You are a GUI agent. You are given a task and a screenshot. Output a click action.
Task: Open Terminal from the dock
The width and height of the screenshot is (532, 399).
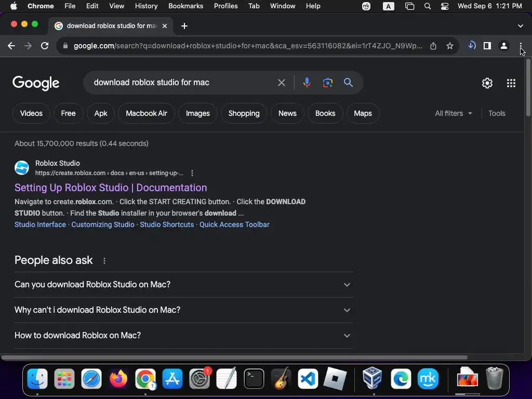coord(254,379)
